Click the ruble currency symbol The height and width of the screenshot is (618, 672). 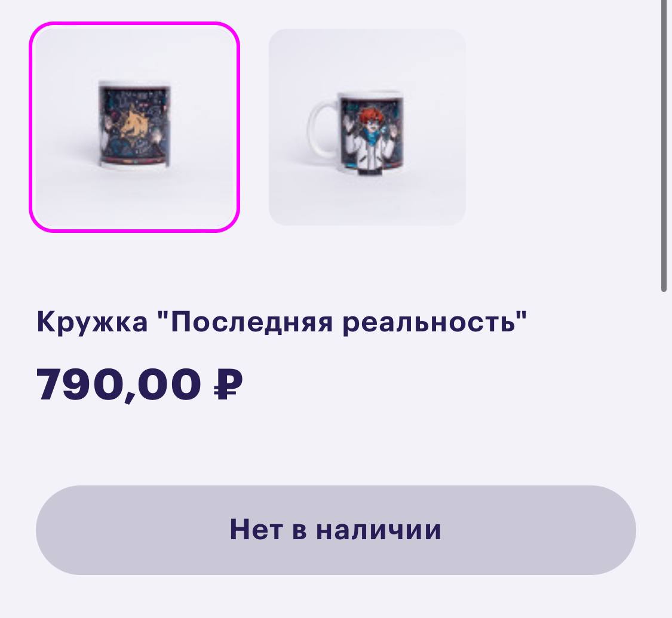[x=228, y=384]
